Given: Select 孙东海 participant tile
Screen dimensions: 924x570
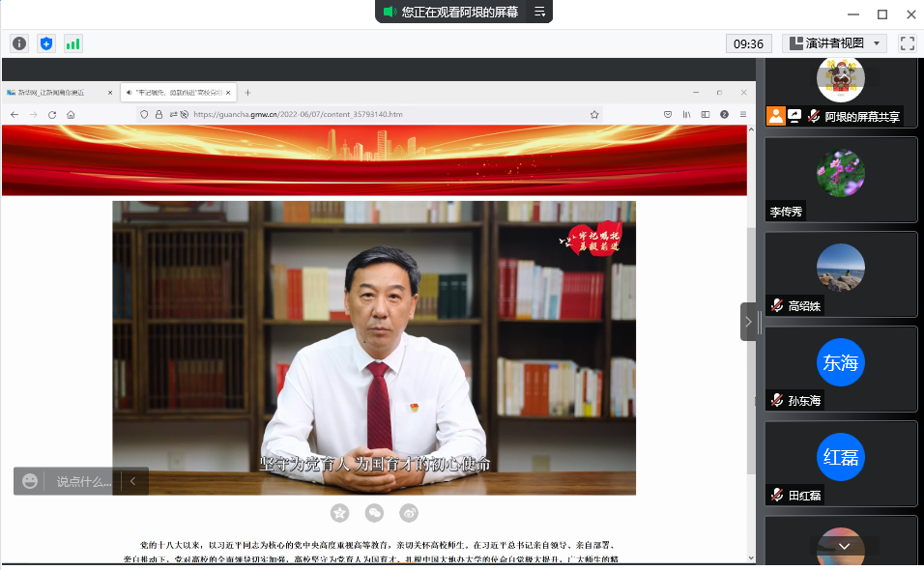Looking at the screenshot, I should click(x=841, y=369).
